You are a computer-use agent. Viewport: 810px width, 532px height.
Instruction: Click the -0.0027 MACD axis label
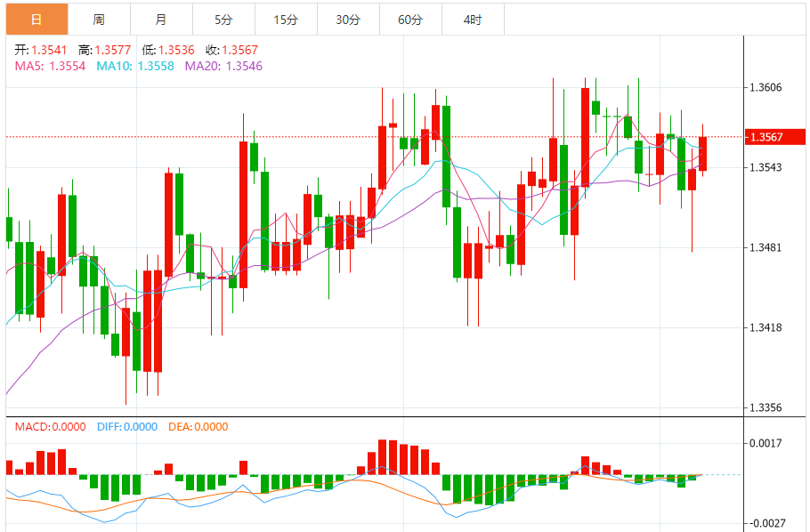tap(766, 523)
